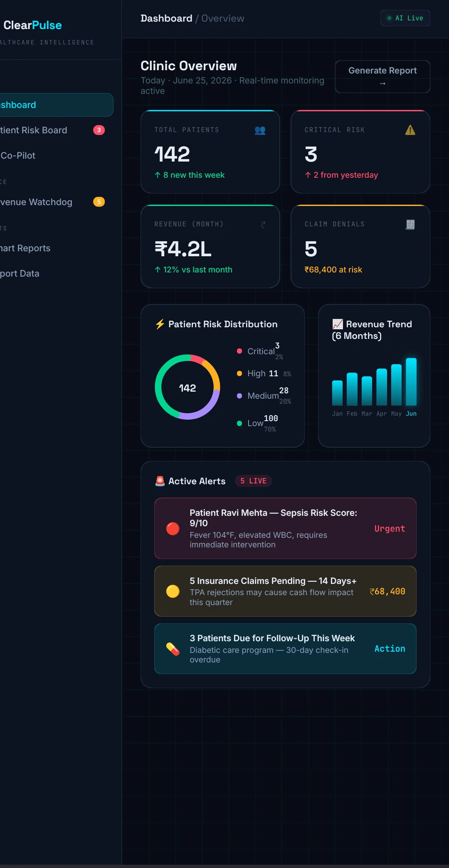
Task: Click Action on the Follow-Up alert
Action: pyautogui.click(x=390, y=649)
